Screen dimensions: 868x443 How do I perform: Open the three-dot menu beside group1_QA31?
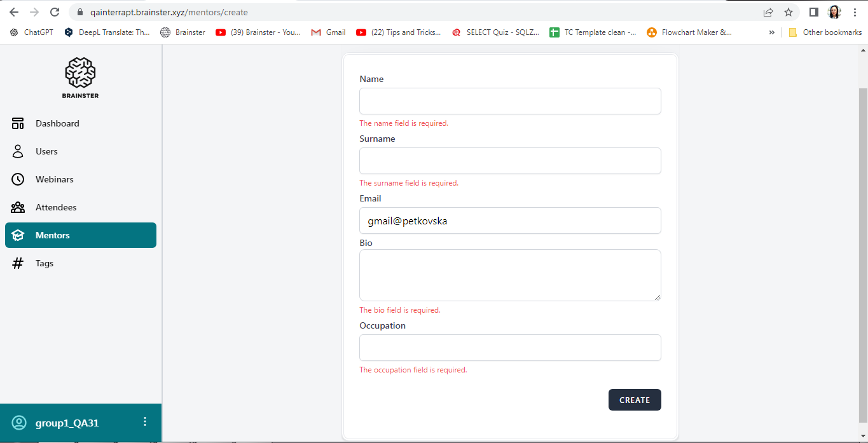click(x=145, y=422)
